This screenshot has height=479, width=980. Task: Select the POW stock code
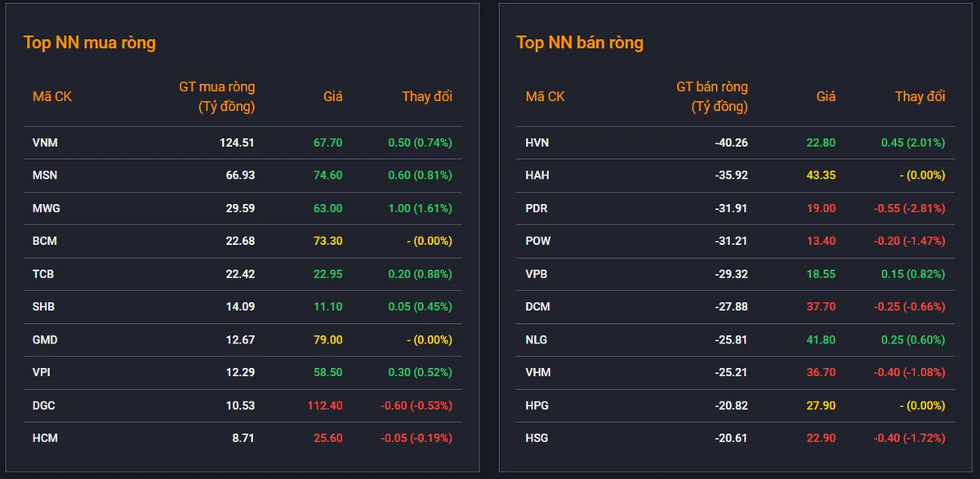point(538,241)
